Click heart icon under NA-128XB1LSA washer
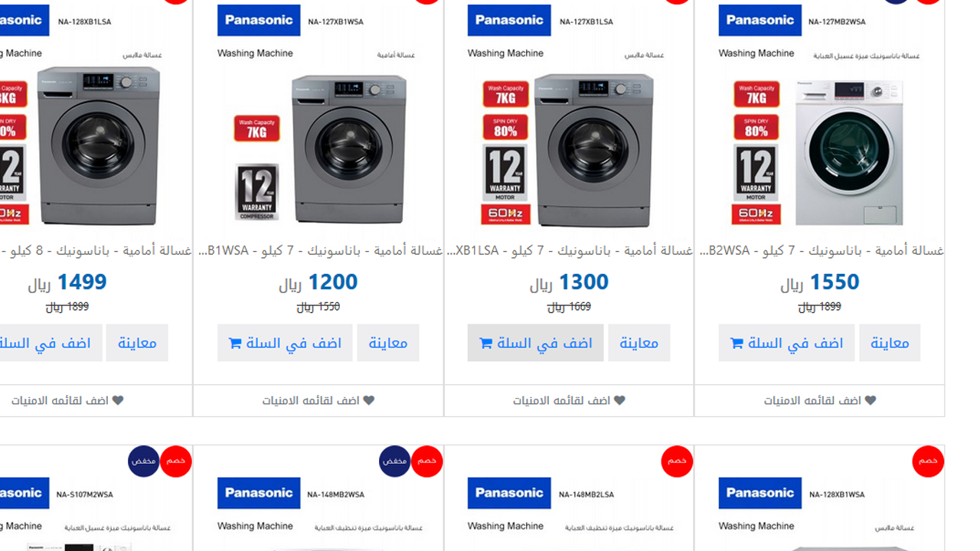 coord(117,400)
